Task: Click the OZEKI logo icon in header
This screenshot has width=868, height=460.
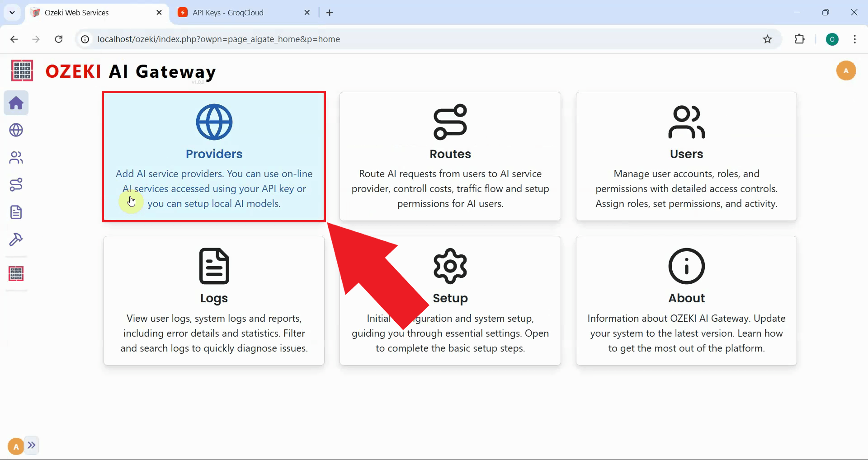Action: click(x=21, y=70)
